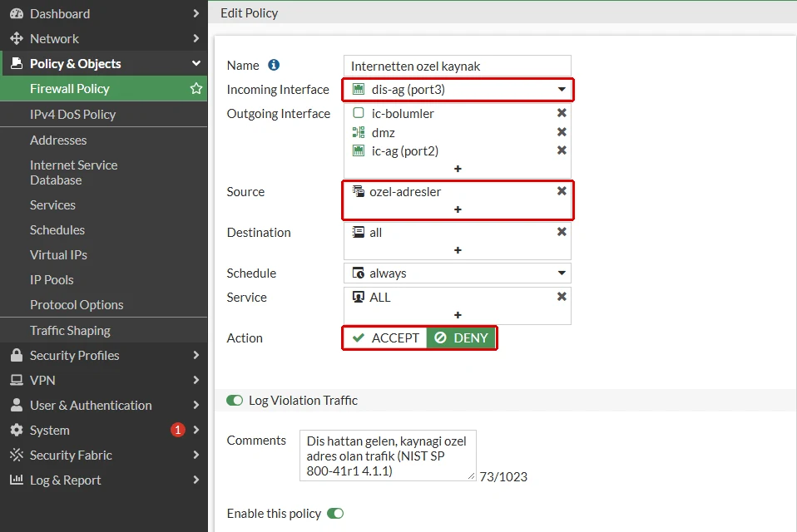Open Firewall Policy menu item
The width and height of the screenshot is (797, 532).
[x=104, y=89]
